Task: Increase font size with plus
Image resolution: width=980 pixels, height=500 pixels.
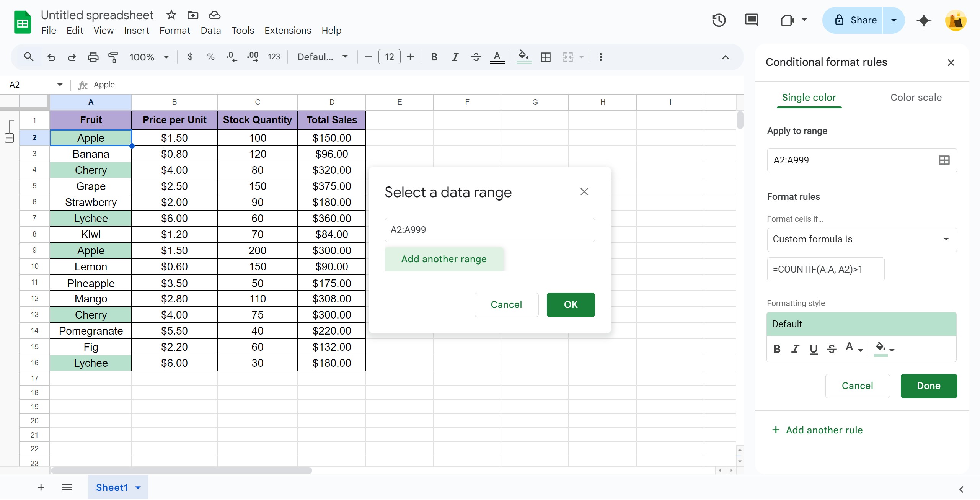Action: pyautogui.click(x=410, y=57)
